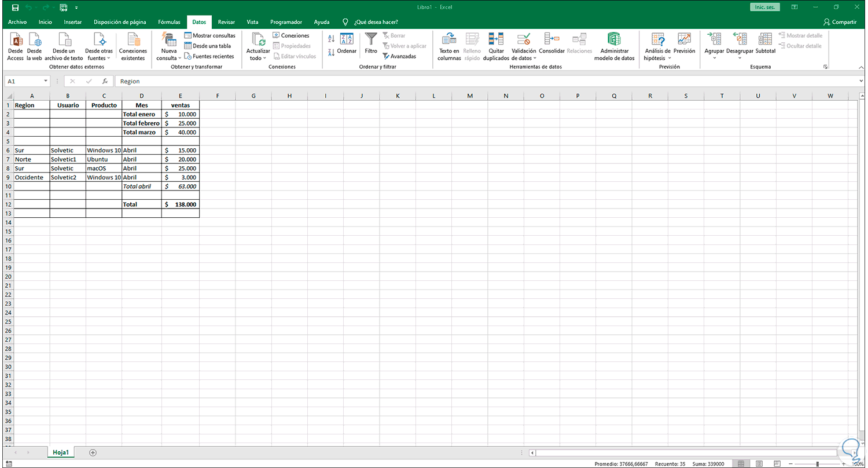Click the formula bar containing Region

[485, 81]
